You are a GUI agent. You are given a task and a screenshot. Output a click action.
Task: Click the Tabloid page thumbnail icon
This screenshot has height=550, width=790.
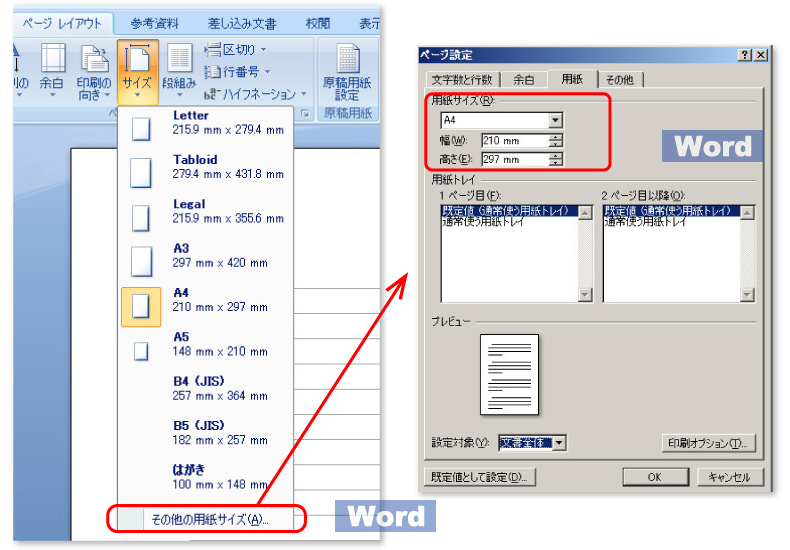tap(141, 173)
